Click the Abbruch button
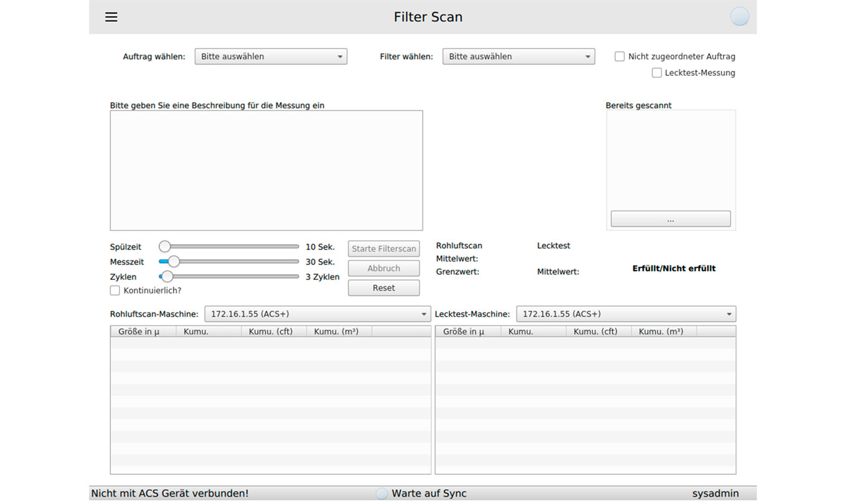This screenshot has width=846, height=504. [383, 268]
